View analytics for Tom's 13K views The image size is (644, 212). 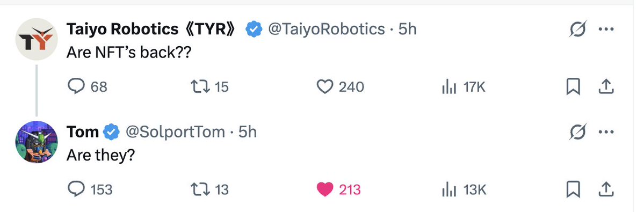click(464, 189)
